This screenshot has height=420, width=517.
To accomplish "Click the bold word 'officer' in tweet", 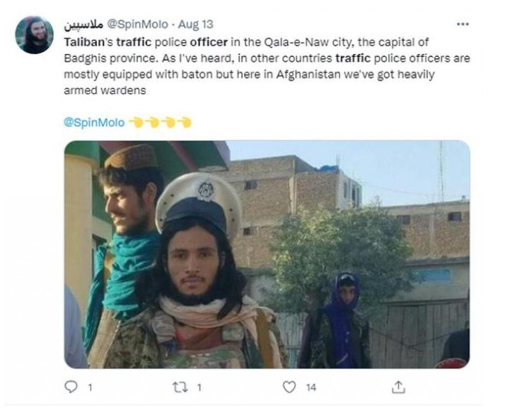I will click(209, 42).
